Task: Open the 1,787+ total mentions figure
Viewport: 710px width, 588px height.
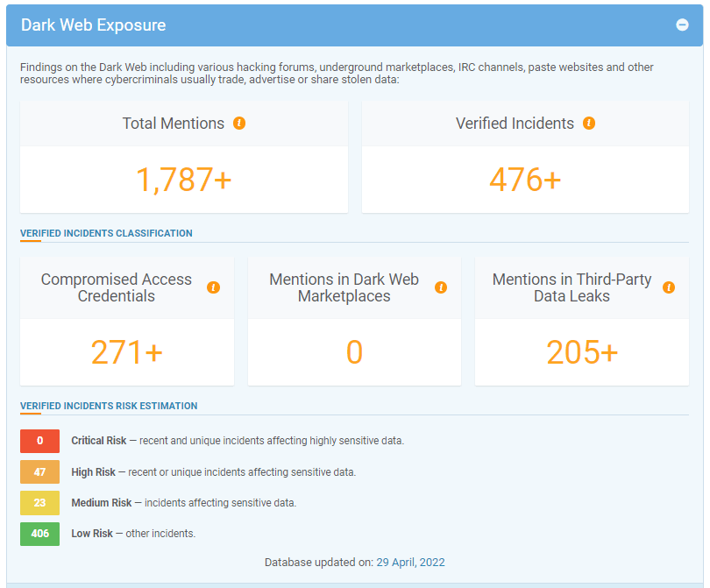Action: click(183, 180)
